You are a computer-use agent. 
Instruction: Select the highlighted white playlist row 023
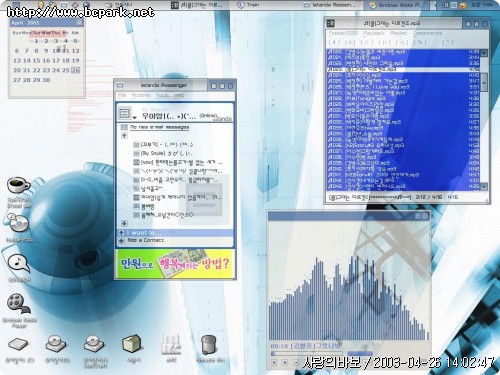[x=403, y=69]
